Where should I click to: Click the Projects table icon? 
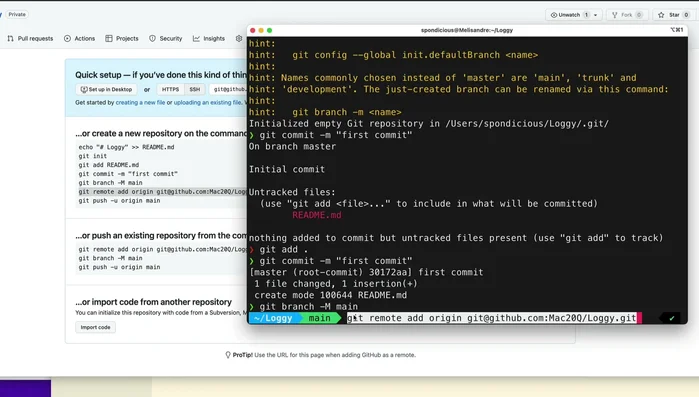[109, 39]
